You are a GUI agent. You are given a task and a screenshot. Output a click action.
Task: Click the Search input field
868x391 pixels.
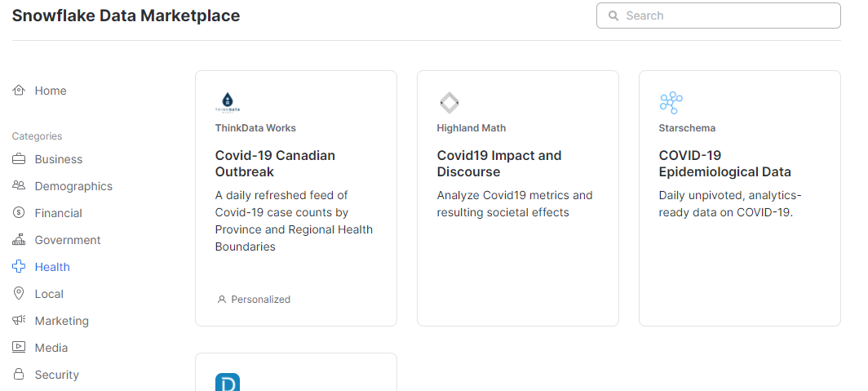coord(726,16)
